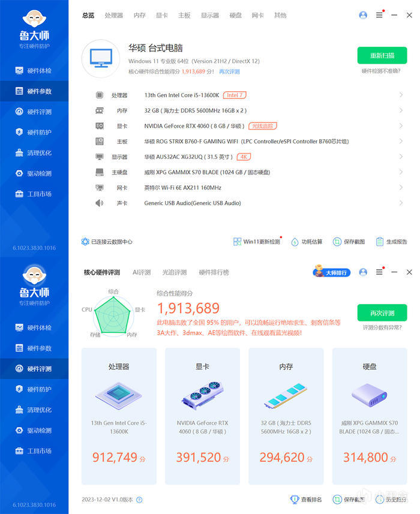
Task: Click the pentagon radar performance chart
Action: coord(113,315)
